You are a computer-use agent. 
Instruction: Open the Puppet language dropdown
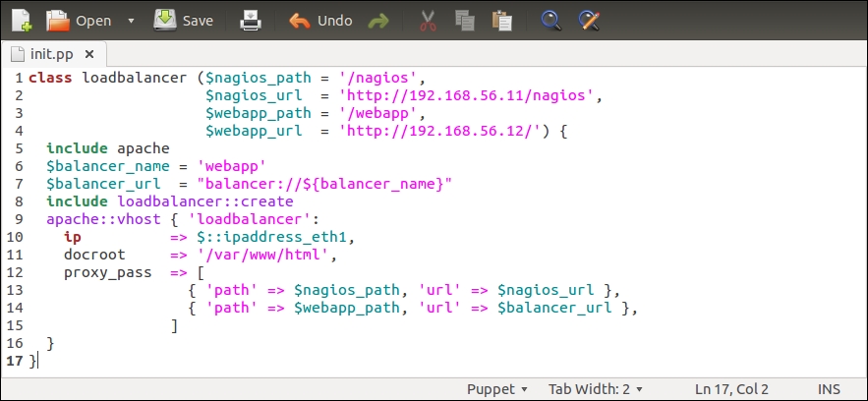click(496, 388)
